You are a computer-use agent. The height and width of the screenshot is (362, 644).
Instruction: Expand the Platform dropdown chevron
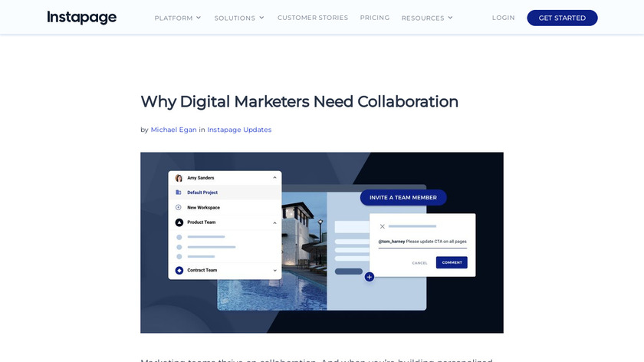(x=199, y=18)
